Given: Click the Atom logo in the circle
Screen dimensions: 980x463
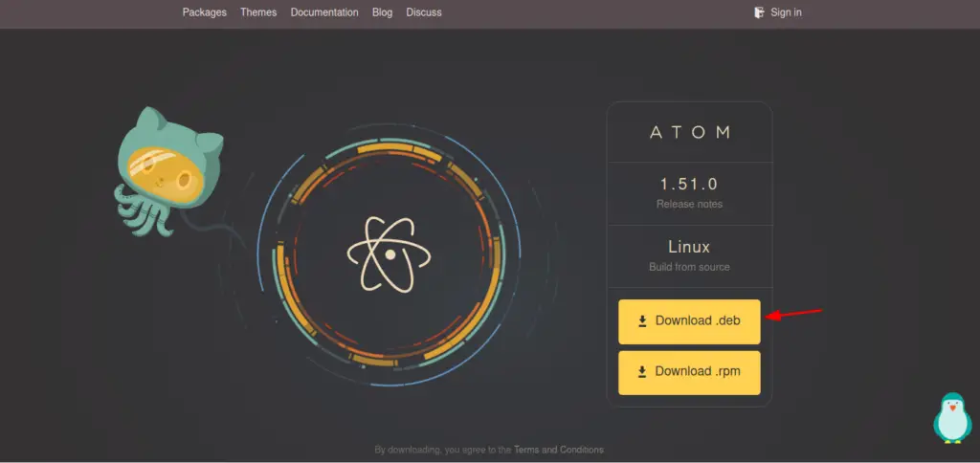Looking at the screenshot, I should point(389,254).
